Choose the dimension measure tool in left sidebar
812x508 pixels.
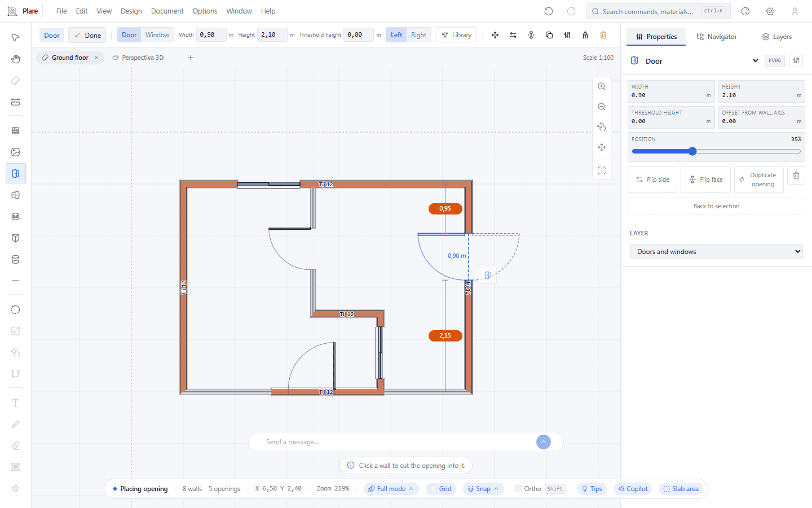pos(16,102)
